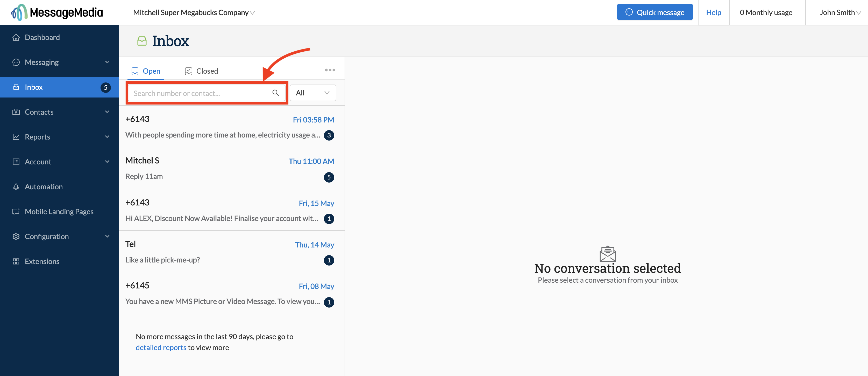Select the Automation bell icon
The width and height of the screenshot is (868, 376).
click(16, 186)
